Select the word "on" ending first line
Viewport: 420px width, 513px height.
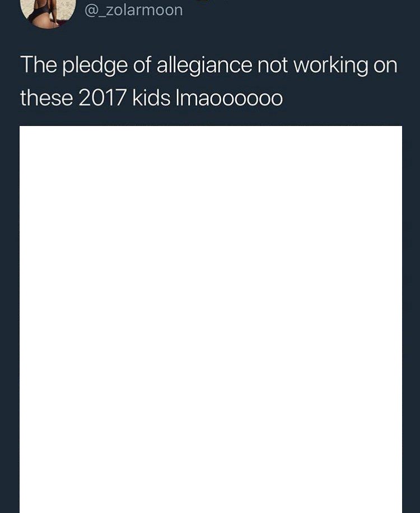point(385,66)
